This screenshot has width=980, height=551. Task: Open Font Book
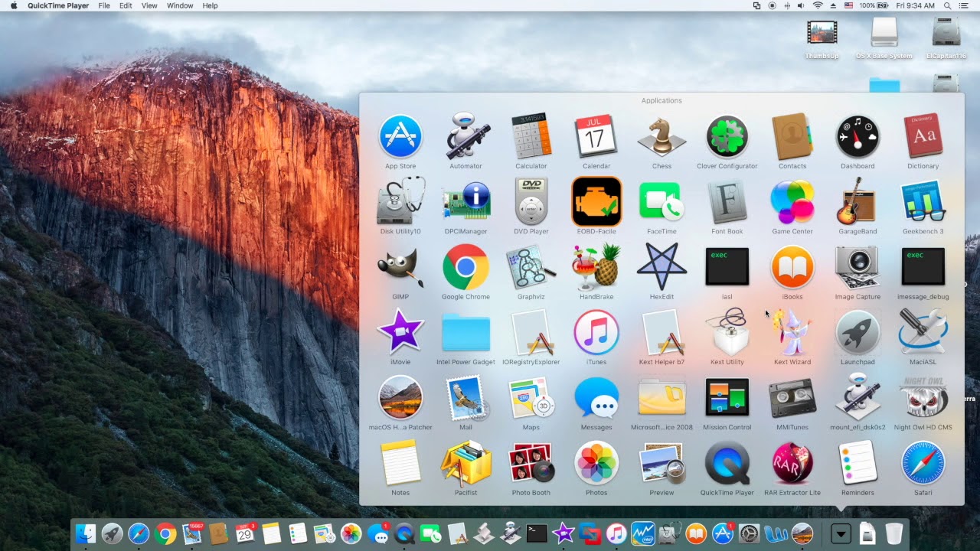727,202
